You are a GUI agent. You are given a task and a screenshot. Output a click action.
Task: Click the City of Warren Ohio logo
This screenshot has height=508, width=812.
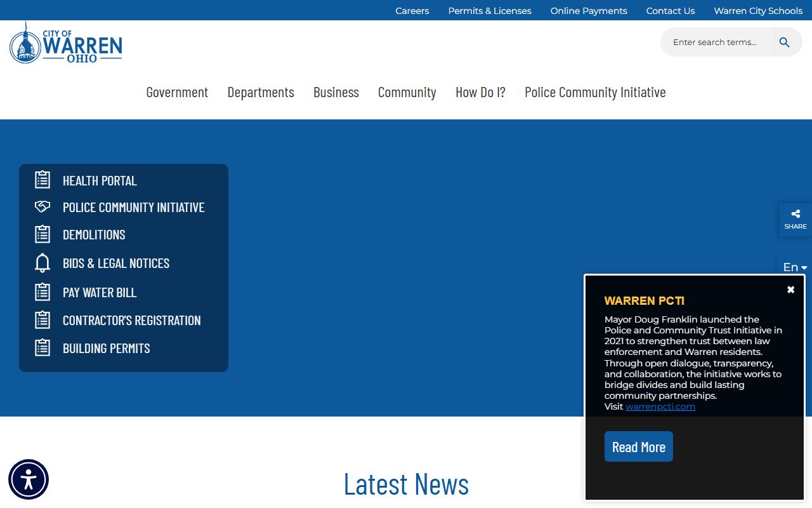[x=66, y=43]
